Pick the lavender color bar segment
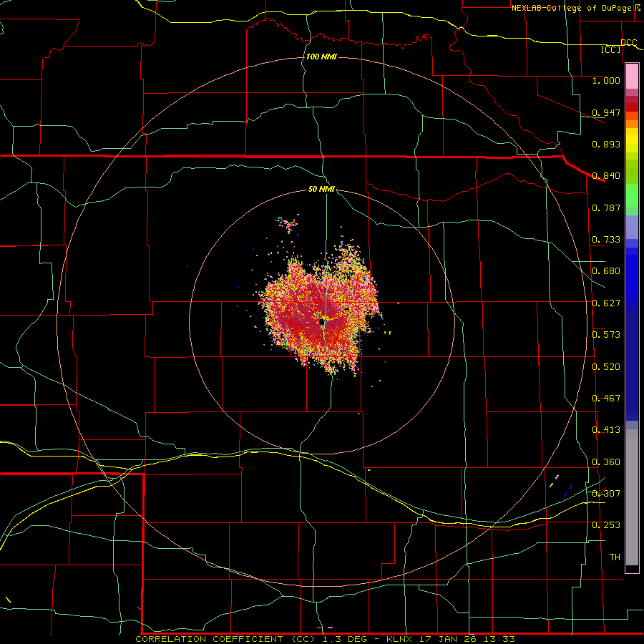Viewport: 644px width, 644px height. (632, 227)
